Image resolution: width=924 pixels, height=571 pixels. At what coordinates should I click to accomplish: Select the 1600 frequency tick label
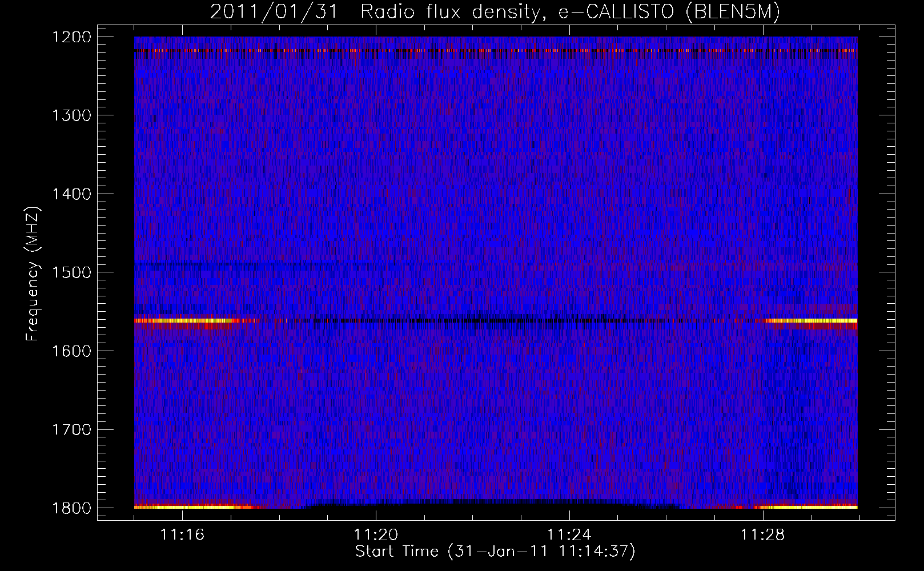point(71,351)
